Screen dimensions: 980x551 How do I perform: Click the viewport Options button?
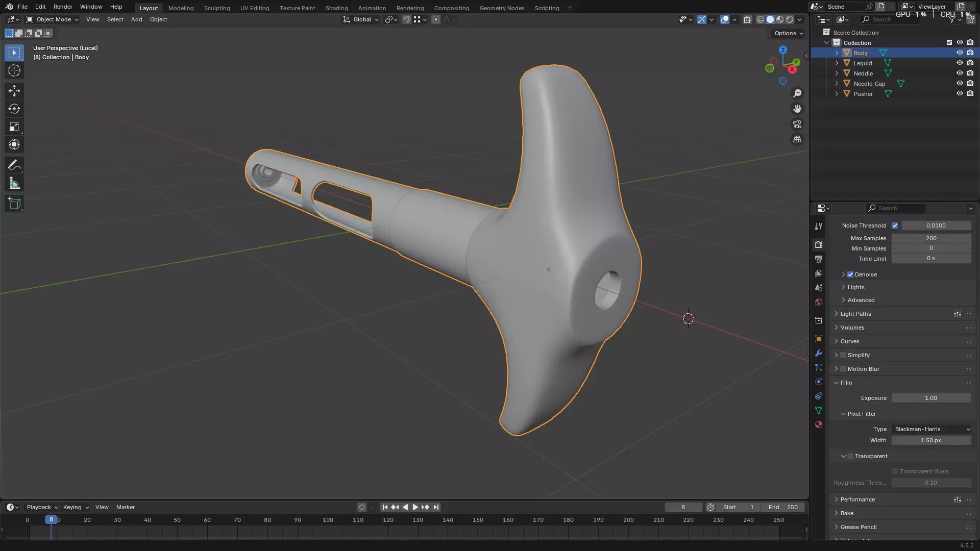[x=788, y=33]
